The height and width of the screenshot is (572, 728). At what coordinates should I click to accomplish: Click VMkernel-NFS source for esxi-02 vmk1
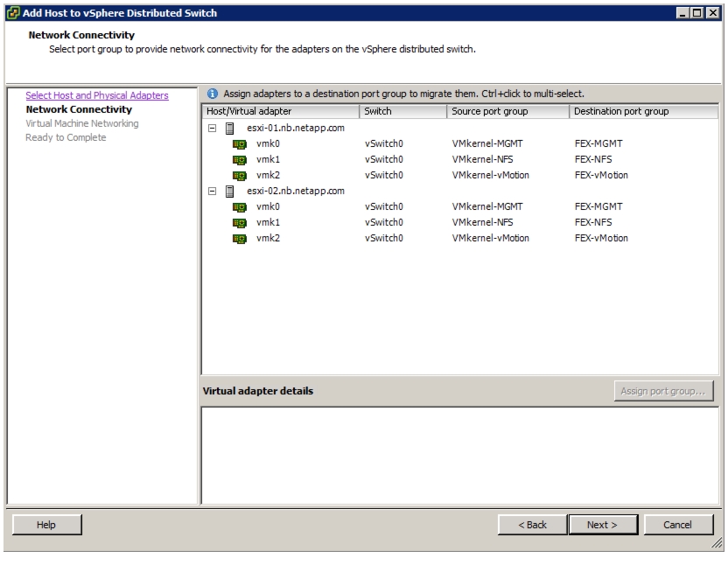482,223
